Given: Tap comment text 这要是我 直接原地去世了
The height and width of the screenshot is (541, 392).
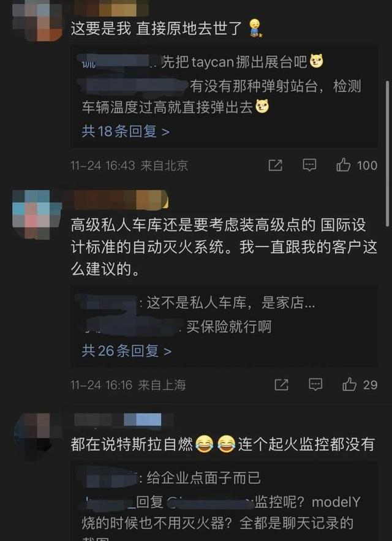Looking at the screenshot, I should tap(156, 29).
